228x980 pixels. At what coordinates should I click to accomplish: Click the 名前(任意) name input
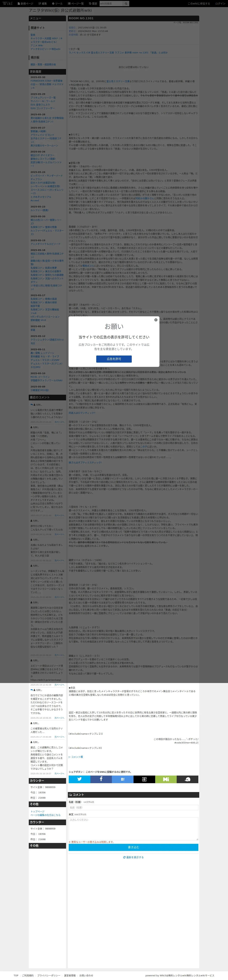pos(134,807)
